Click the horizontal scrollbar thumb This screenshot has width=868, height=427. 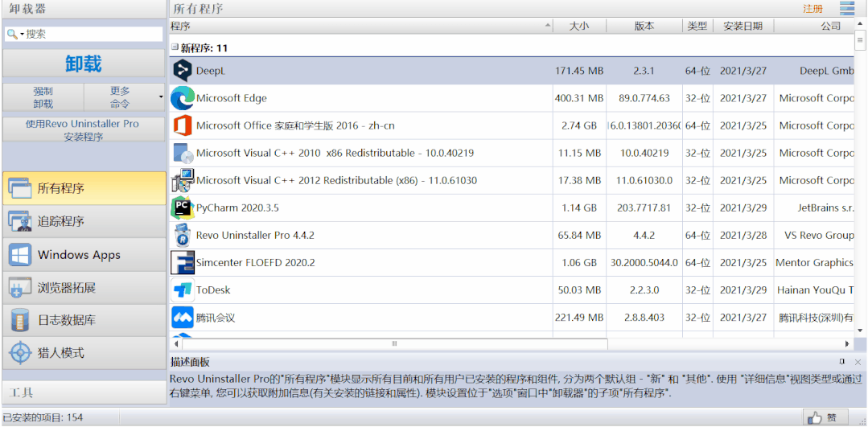(x=395, y=344)
